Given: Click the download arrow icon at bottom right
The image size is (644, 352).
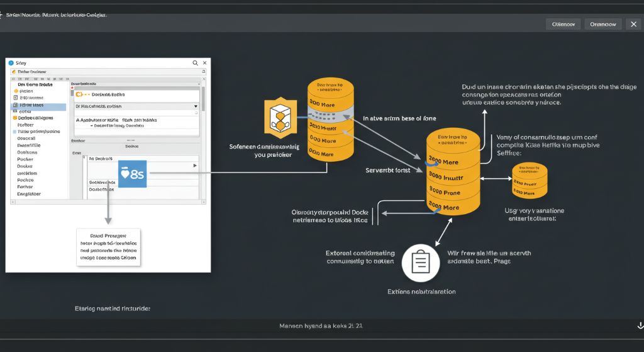Looking at the screenshot, I should click(x=640, y=326).
